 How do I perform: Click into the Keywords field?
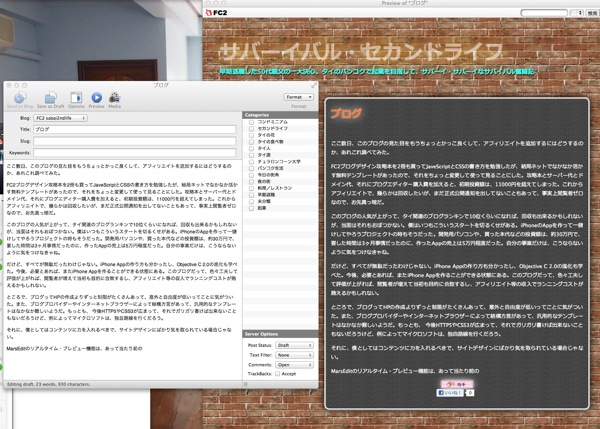135,153
